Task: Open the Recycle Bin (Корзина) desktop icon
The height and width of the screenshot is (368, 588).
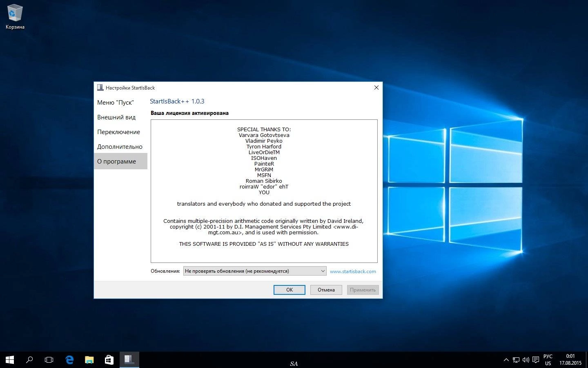Action: (15, 17)
